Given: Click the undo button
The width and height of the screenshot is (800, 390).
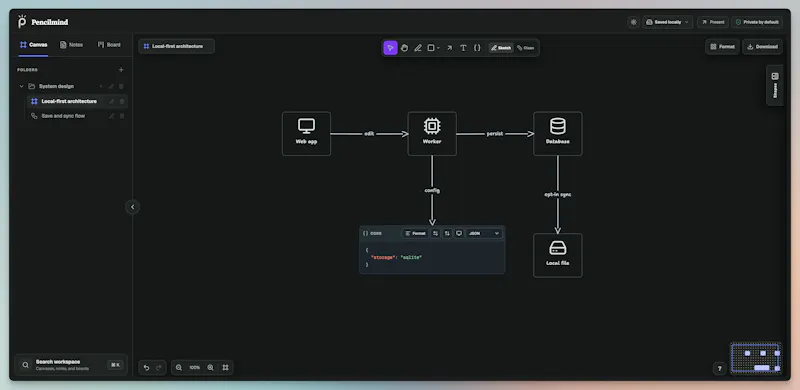Looking at the screenshot, I should tap(146, 368).
